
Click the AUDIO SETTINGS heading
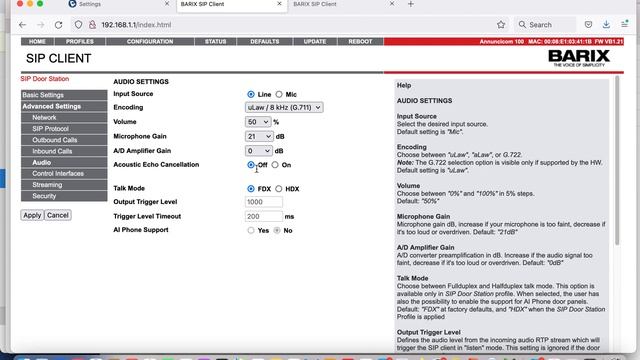coord(141,82)
